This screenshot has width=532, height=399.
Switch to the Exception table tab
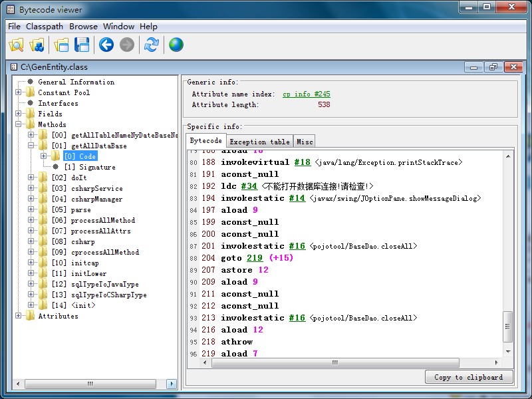pos(259,142)
